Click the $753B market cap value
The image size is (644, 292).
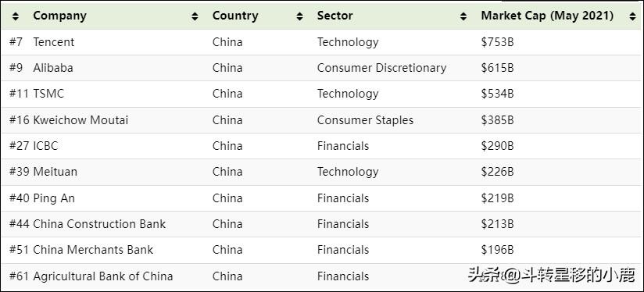coord(497,42)
